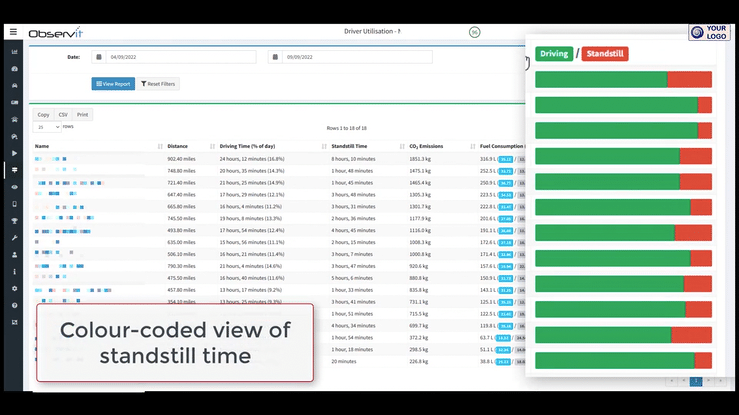This screenshot has height=415, width=739.
Task: Click the 1 hour, 48 minutes standstill cell
Action: (x=352, y=171)
